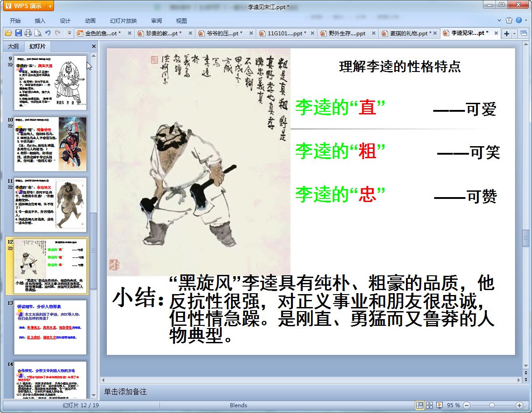Switch to Slide Sorter view icon
The image size is (532, 413).
click(430, 405)
